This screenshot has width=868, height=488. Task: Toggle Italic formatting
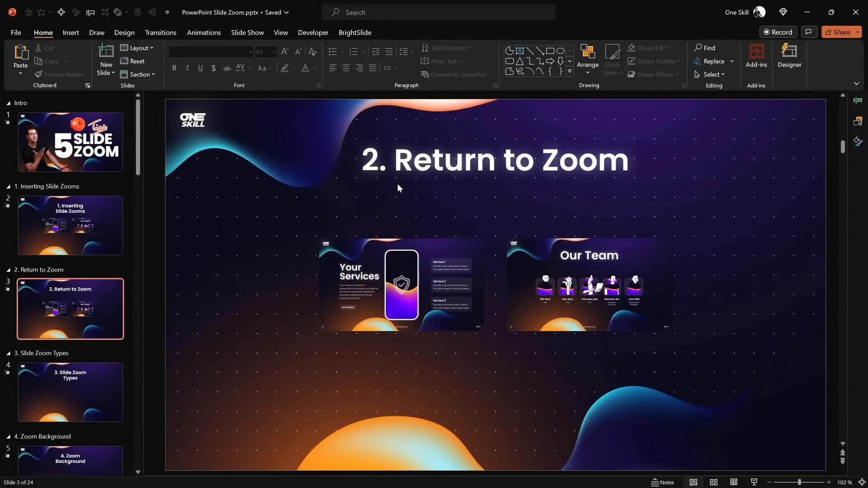(187, 68)
